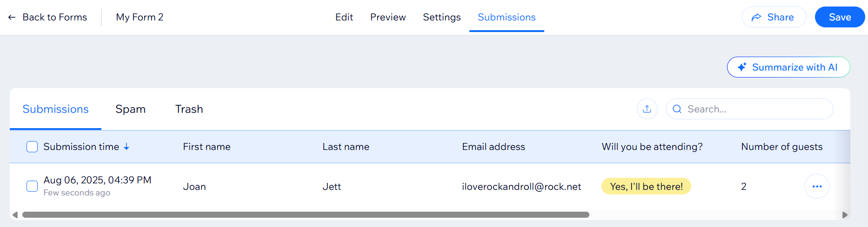Click the horizontal scrollbar thumb
The height and width of the screenshot is (227, 868).
(x=305, y=215)
